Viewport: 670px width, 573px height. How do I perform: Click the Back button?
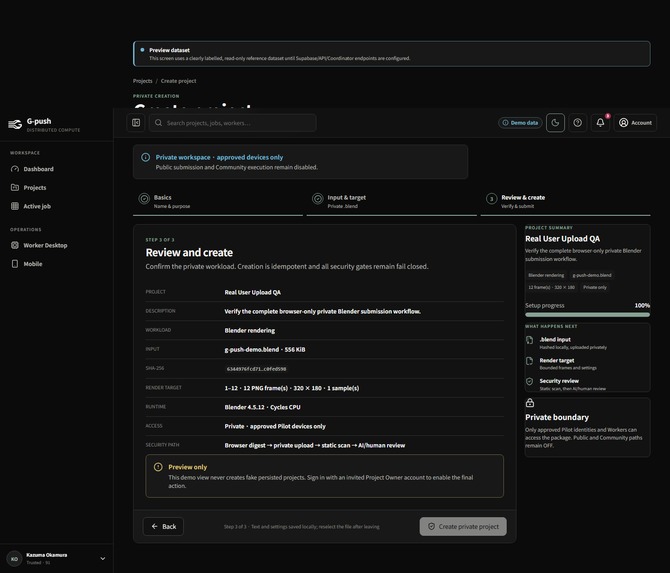163,527
